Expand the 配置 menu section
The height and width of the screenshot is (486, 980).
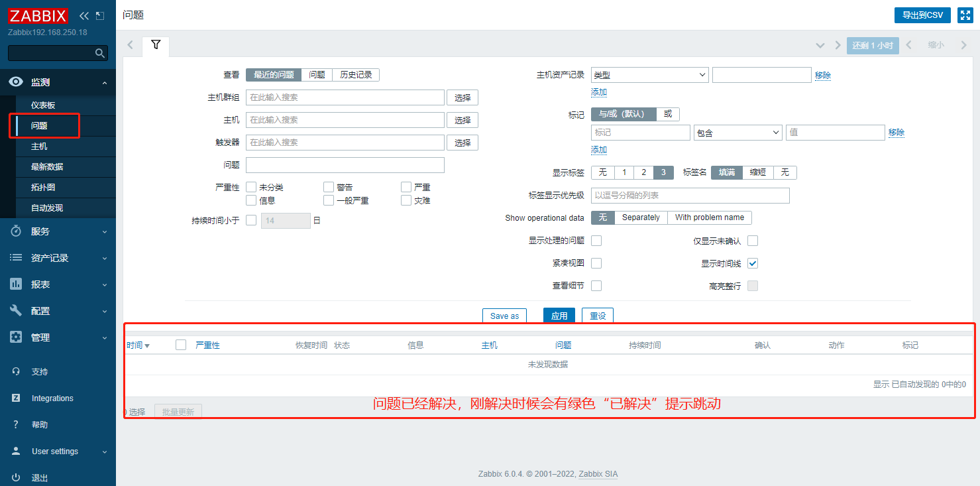(104, 311)
